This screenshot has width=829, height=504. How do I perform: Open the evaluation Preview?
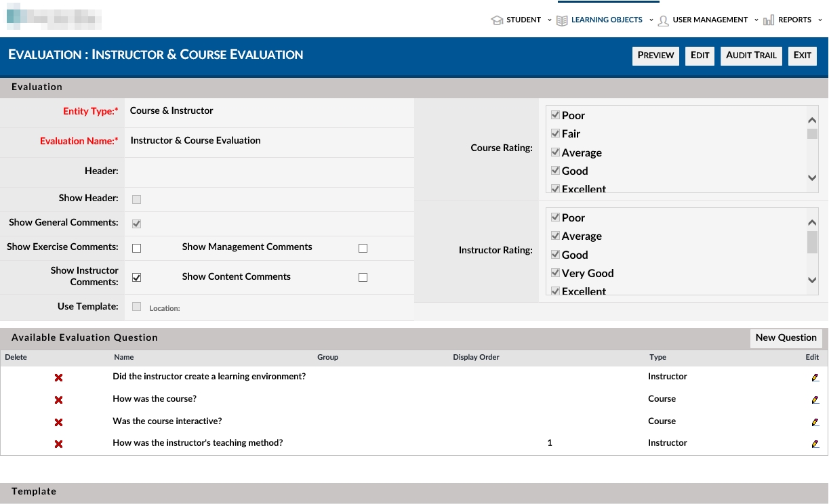tap(655, 56)
